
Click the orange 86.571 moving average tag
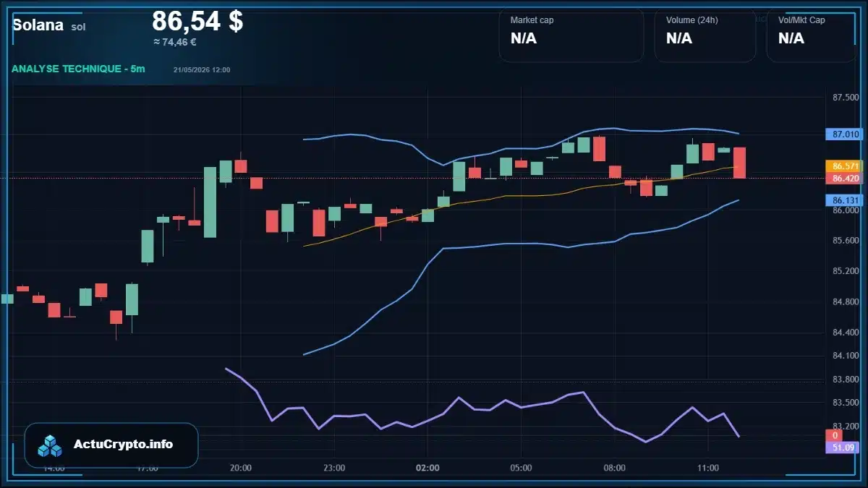(845, 166)
